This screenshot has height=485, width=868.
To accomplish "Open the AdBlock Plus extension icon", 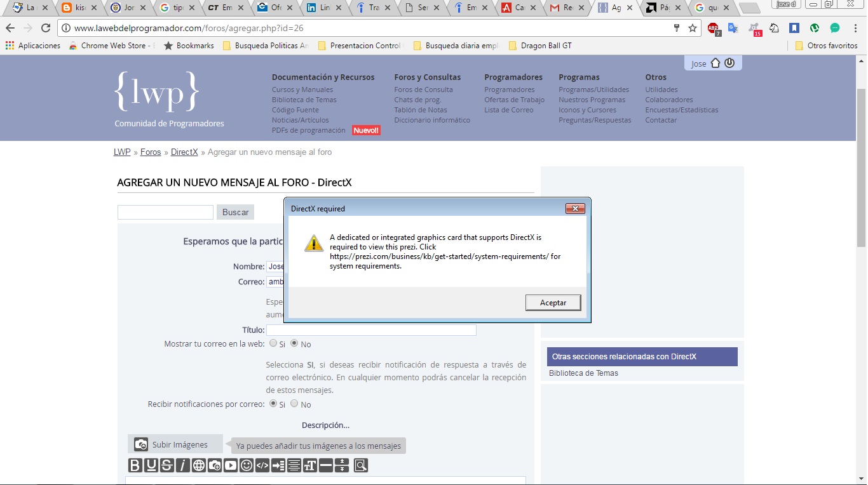I will coord(713,28).
